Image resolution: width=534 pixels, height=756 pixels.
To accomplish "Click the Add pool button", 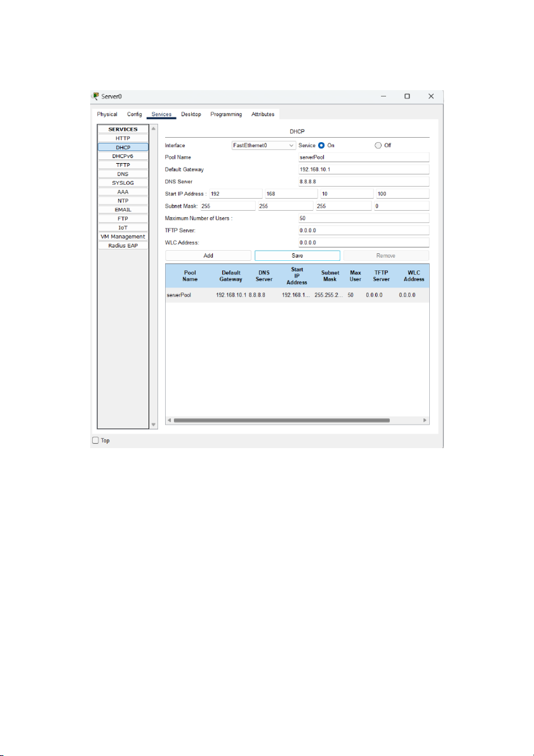I will (x=208, y=256).
